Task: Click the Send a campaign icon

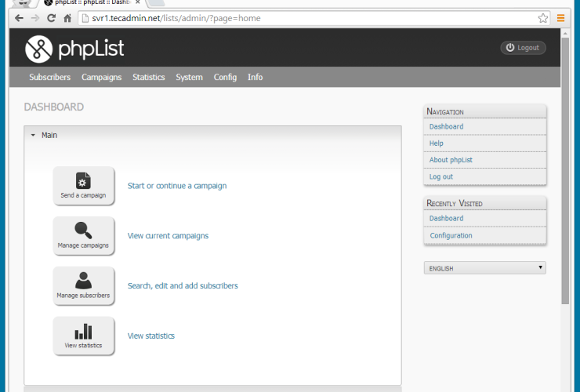Action: click(83, 181)
